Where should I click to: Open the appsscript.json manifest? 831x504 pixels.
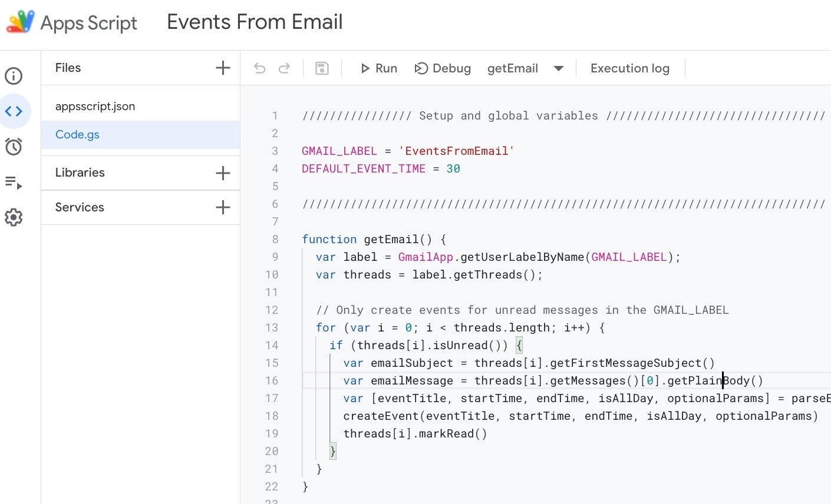(x=95, y=106)
